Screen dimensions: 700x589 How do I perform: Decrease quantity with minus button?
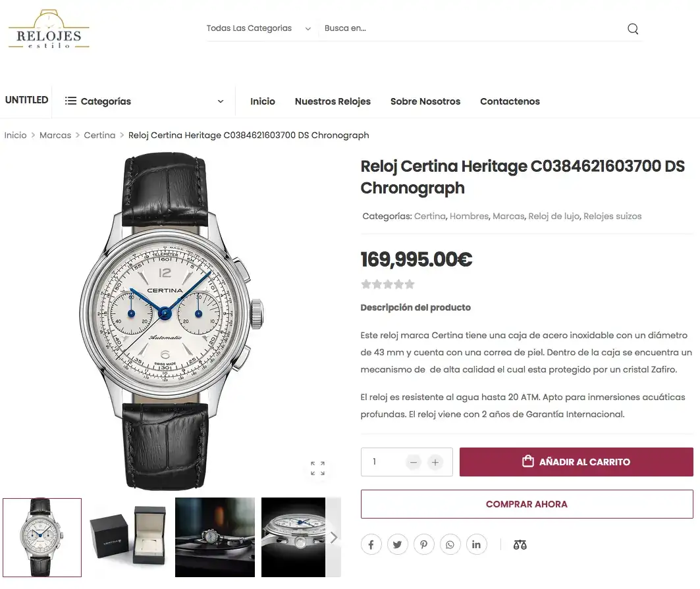pos(414,462)
